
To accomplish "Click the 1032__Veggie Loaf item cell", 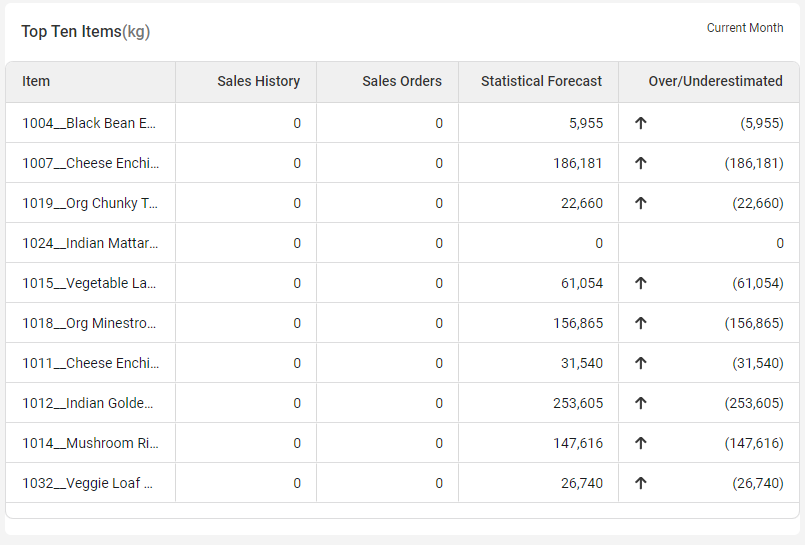I will (x=90, y=483).
